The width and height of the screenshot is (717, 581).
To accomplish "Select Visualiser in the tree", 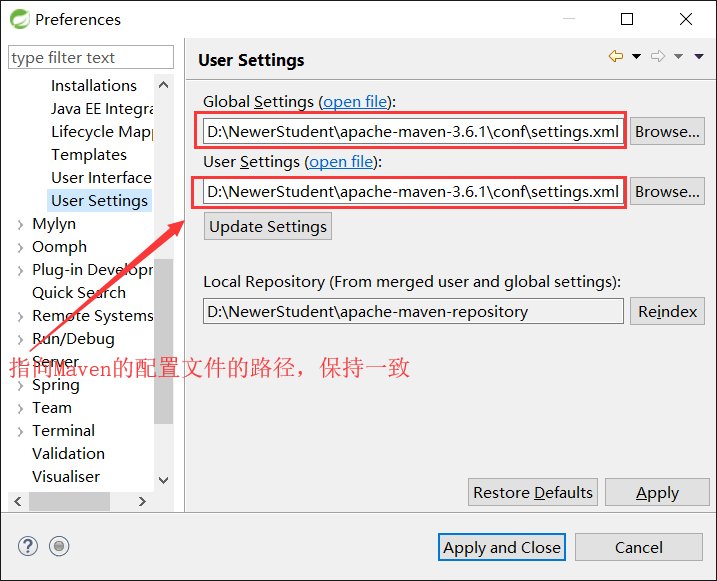I will (x=66, y=476).
